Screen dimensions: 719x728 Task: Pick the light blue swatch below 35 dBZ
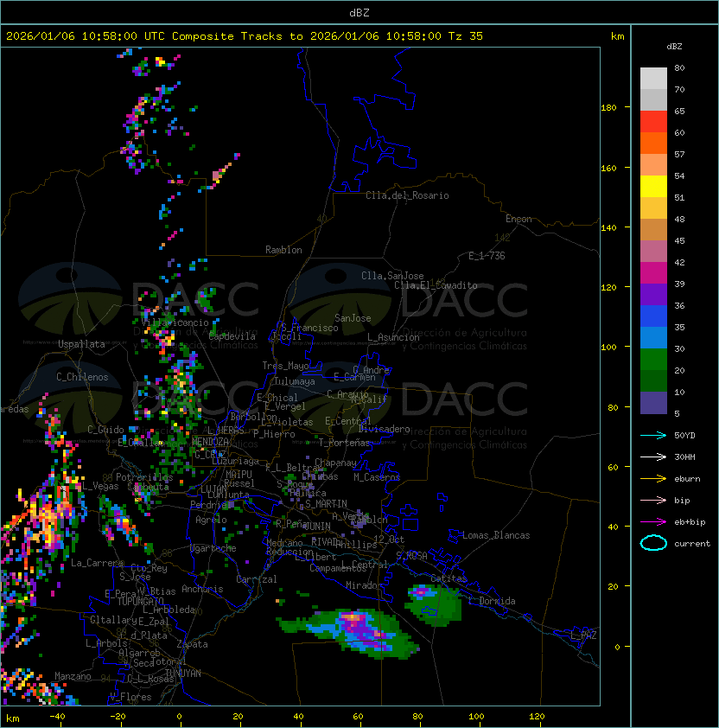pos(653,337)
